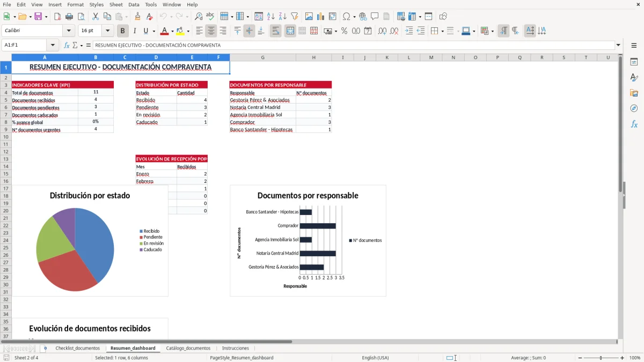
Task: Toggle Center Horizontally alignment
Action: (211, 31)
